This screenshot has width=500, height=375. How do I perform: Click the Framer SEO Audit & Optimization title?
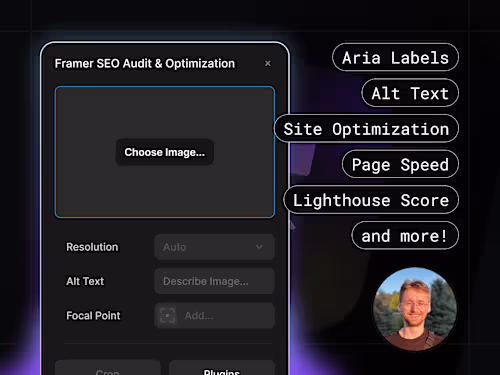145,63
